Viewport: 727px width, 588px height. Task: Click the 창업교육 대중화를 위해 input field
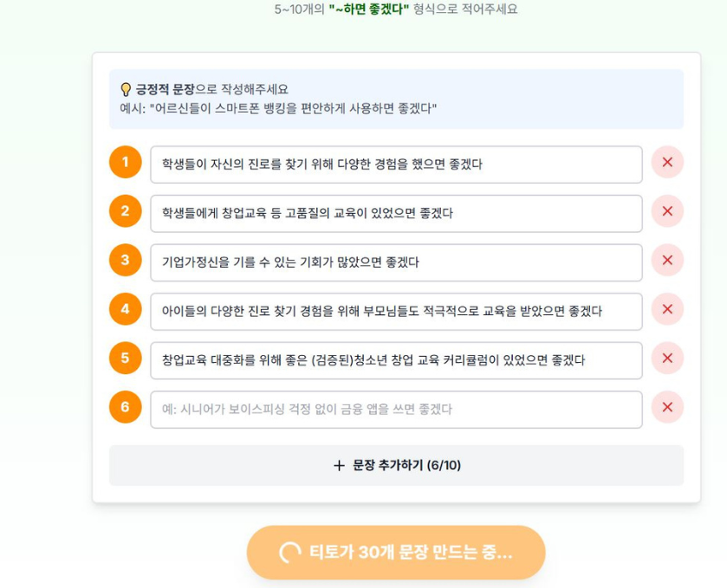pos(396,359)
